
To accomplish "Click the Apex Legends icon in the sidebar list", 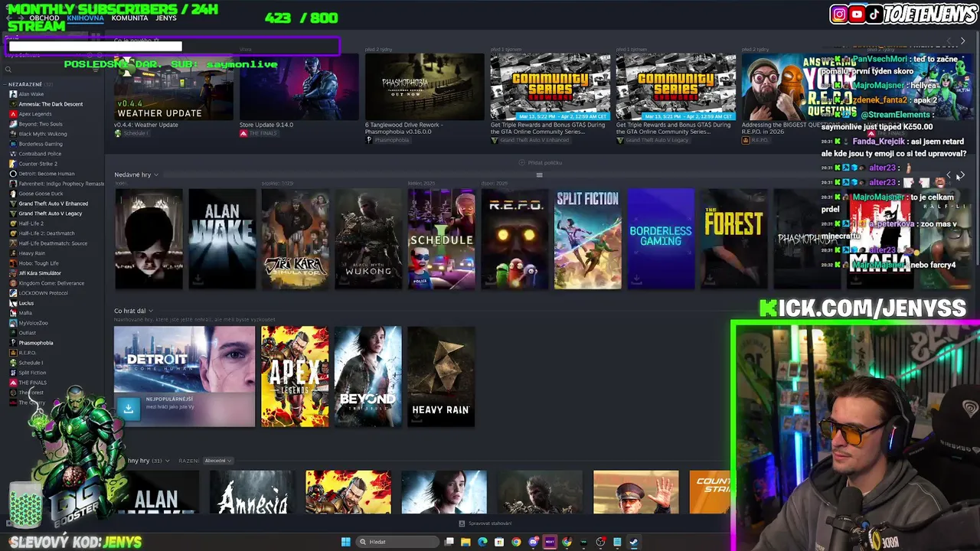I will 13,114.
